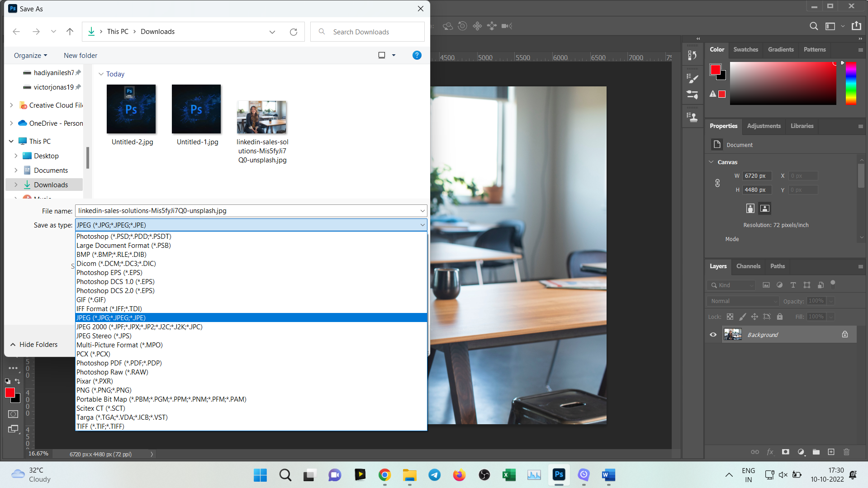The width and height of the screenshot is (868, 488).
Task: Toggle lock all icon in Layers
Action: (x=780, y=317)
